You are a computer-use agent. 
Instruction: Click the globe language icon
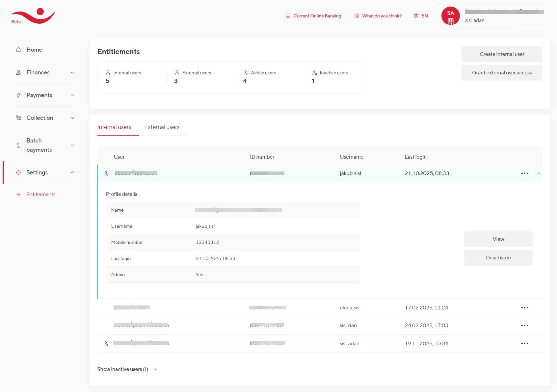pyautogui.click(x=416, y=16)
